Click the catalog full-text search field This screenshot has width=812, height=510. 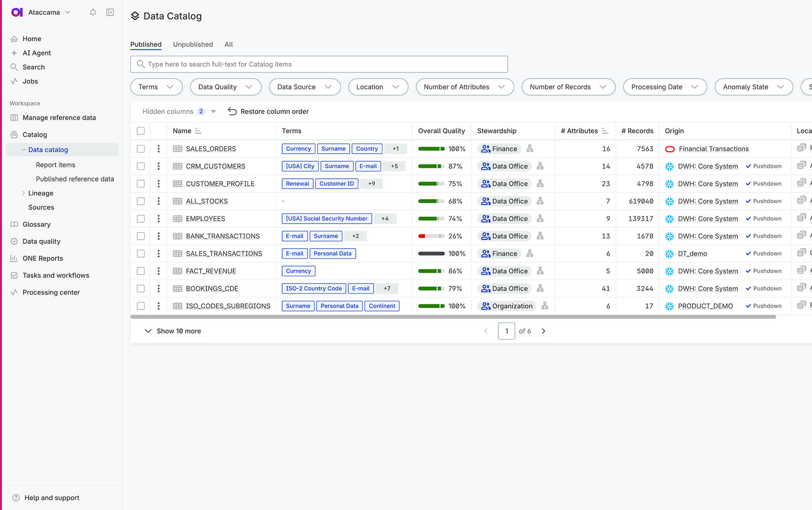click(319, 64)
